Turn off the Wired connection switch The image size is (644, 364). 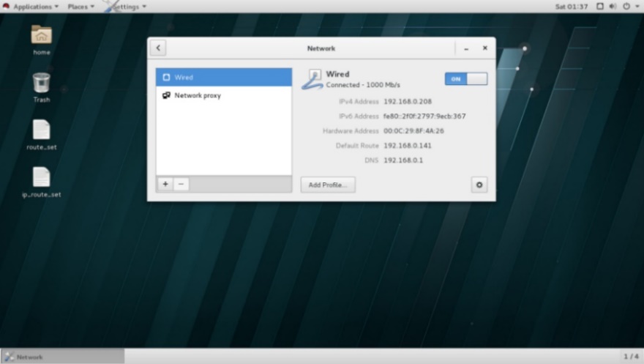tap(465, 78)
